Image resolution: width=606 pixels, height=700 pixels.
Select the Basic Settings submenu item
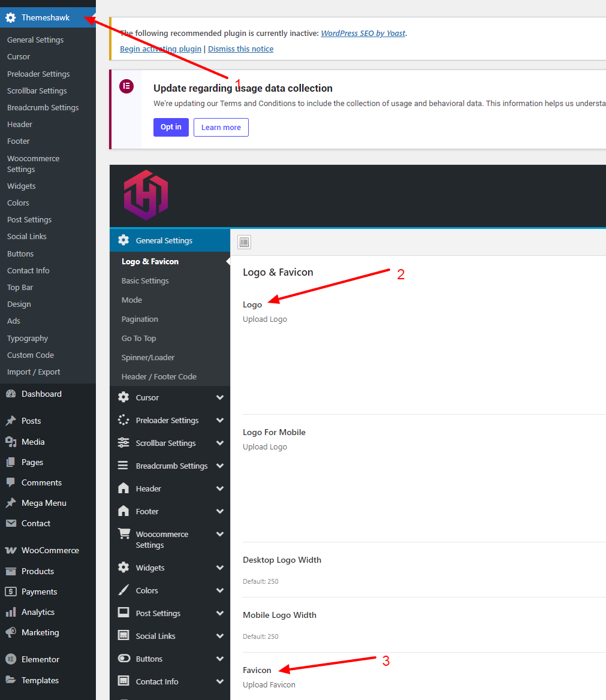coord(145,280)
